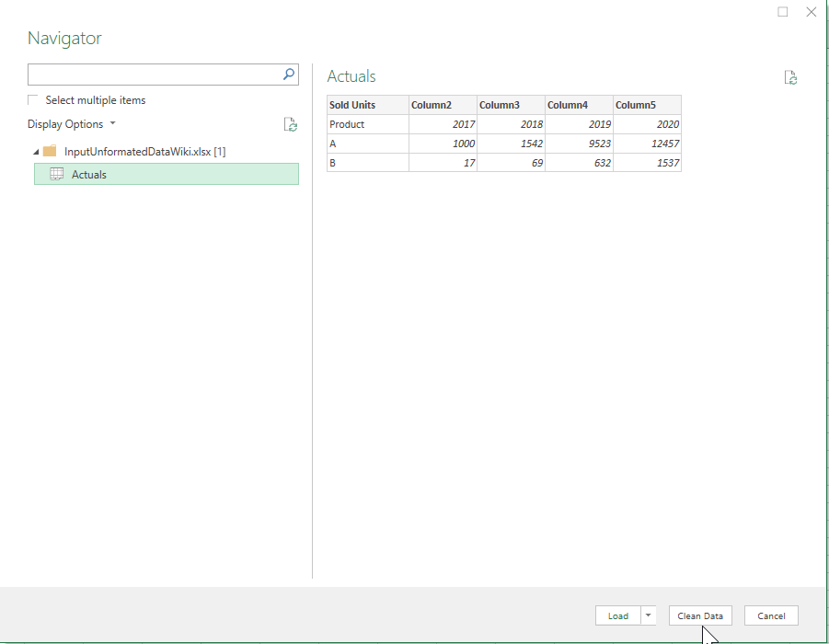Click the Product cell in preview table
This screenshot has width=829, height=644.
[367, 124]
